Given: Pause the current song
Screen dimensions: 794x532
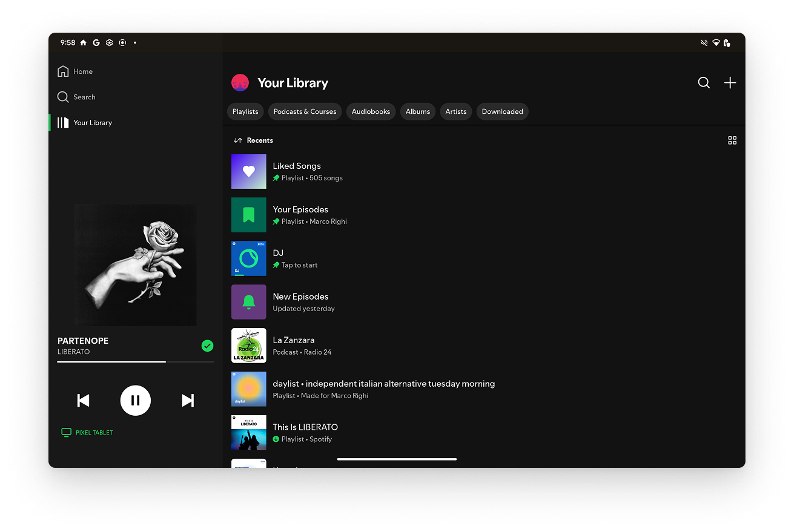Looking at the screenshot, I should pyautogui.click(x=136, y=400).
